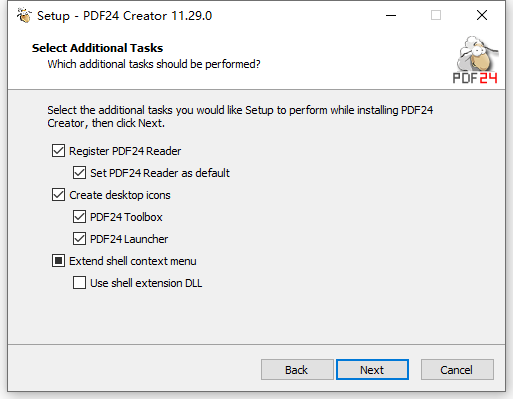This screenshot has height=399, width=513.
Task: Click the 'Setup - PDF24 Creator 11.29.0' title
Action: [124, 16]
